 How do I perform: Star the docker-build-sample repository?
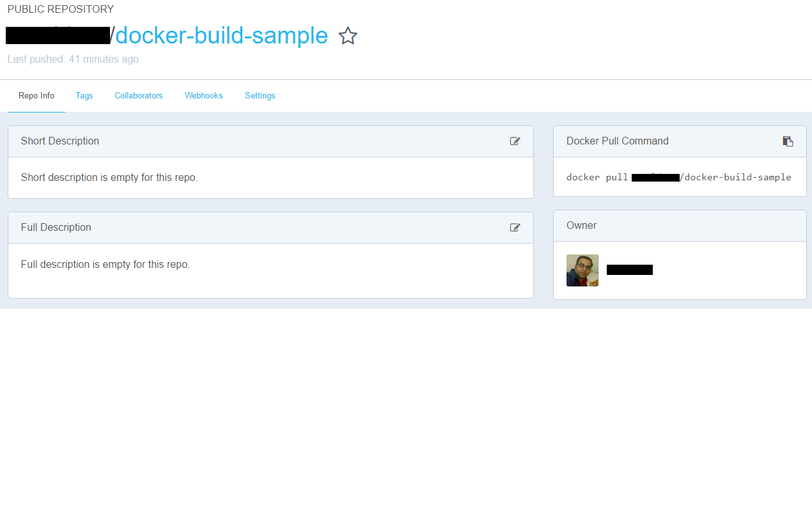[348, 36]
